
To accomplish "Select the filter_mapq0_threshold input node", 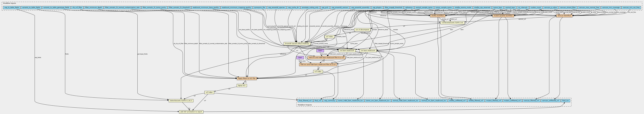I will click(x=394, y=8).
